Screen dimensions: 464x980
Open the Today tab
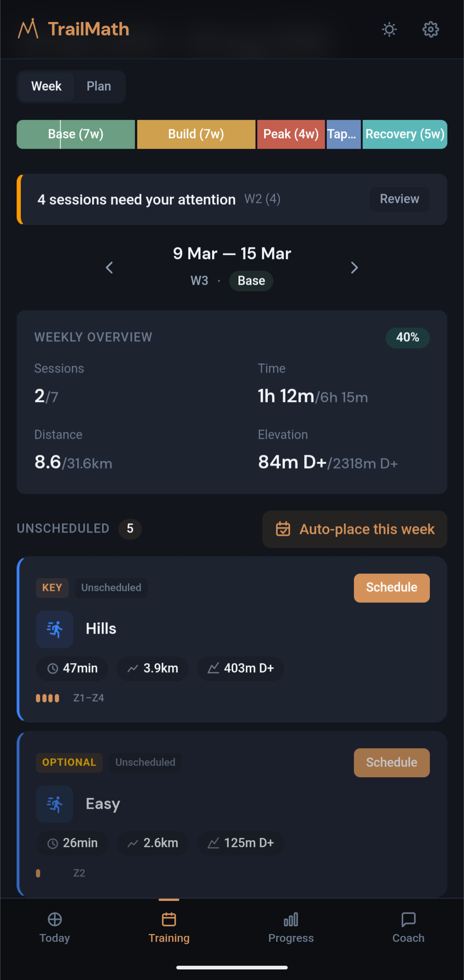click(55, 927)
